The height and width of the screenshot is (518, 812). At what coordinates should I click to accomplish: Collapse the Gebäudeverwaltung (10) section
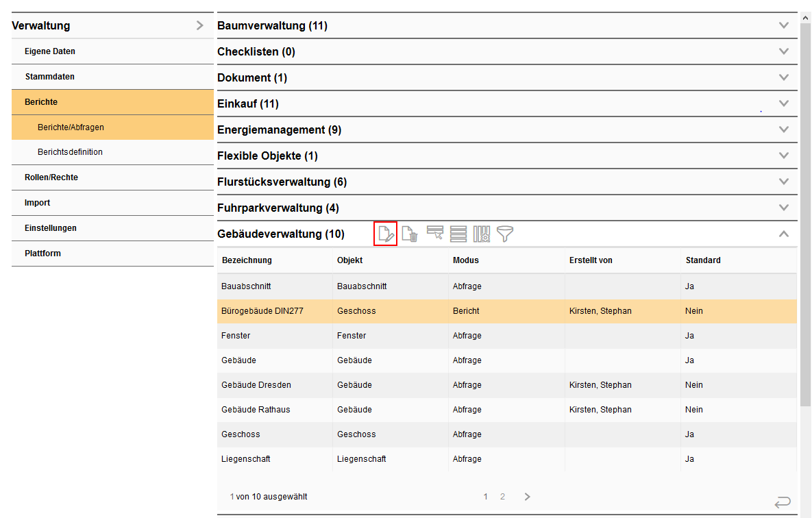(x=784, y=234)
